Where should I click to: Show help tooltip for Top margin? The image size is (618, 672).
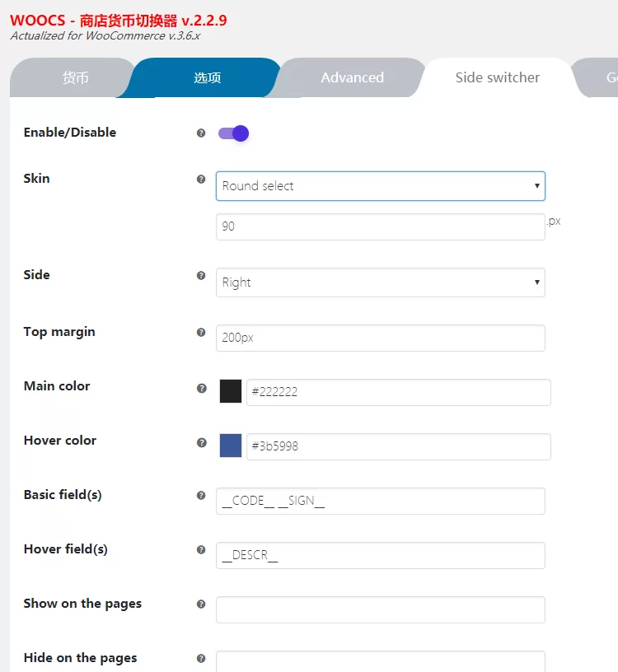(201, 332)
